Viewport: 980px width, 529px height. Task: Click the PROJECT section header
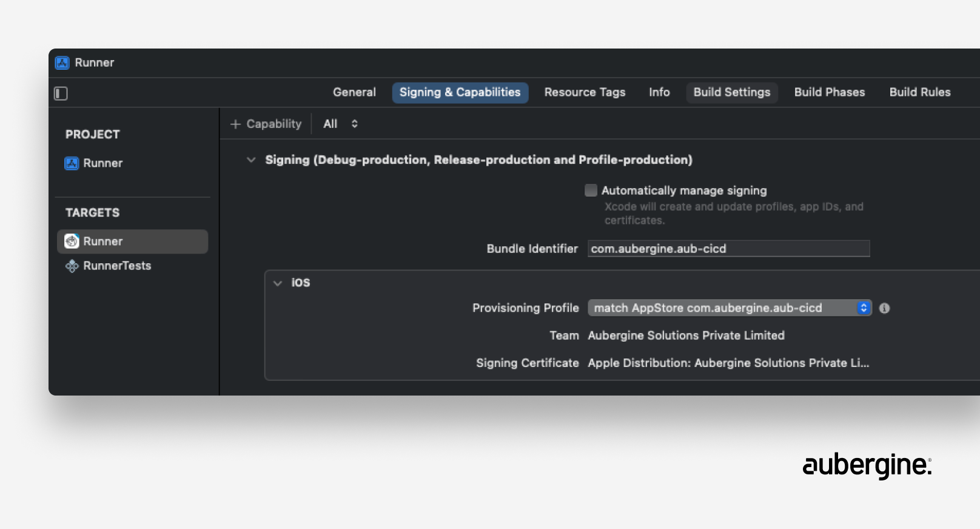(x=92, y=134)
